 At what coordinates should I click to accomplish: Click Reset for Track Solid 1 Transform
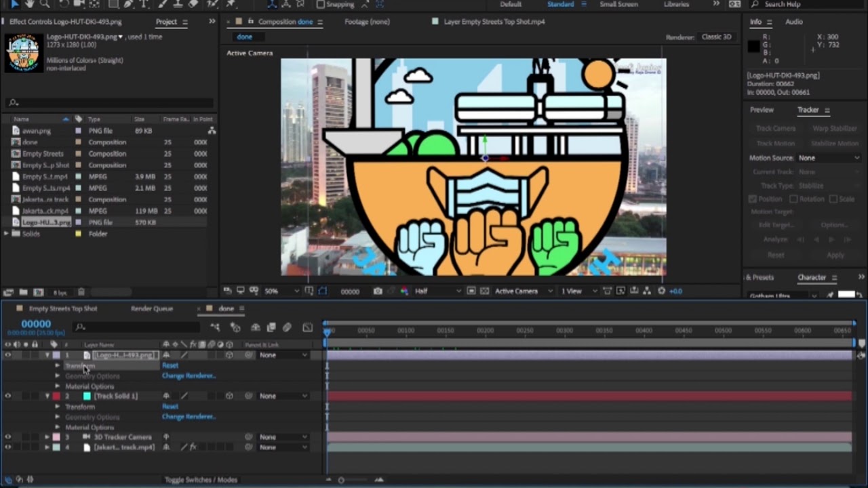click(170, 407)
